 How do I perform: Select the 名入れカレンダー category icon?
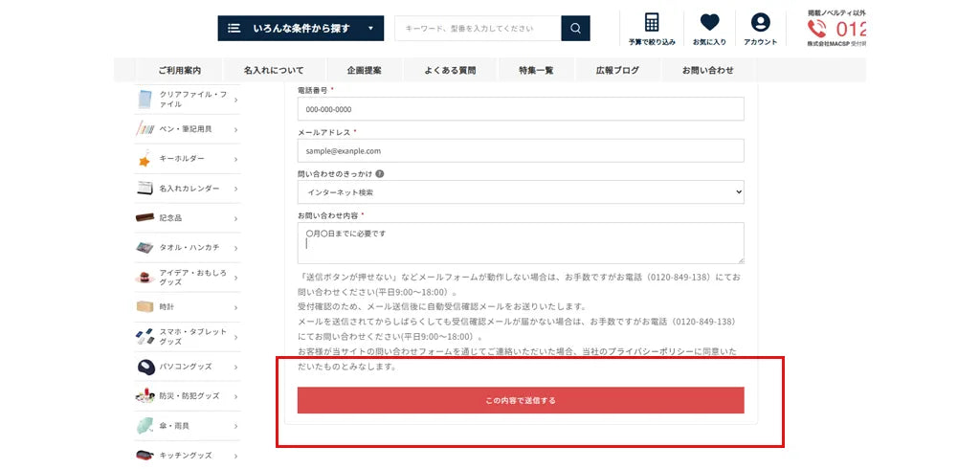pos(145,189)
